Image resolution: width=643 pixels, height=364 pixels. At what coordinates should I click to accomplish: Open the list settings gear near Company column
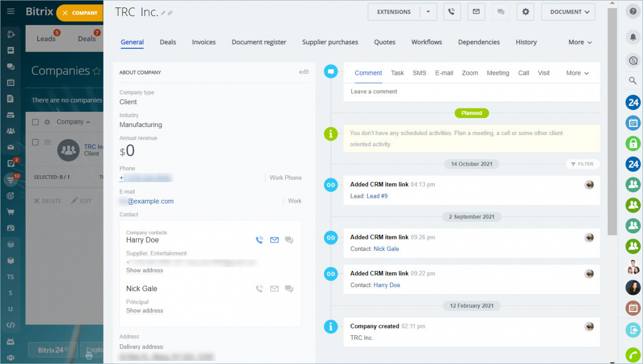48,122
